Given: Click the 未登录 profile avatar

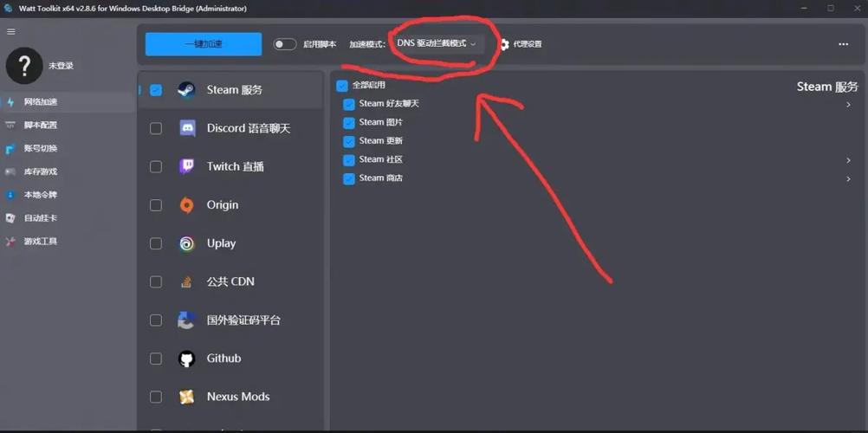Looking at the screenshot, I should pos(24,66).
